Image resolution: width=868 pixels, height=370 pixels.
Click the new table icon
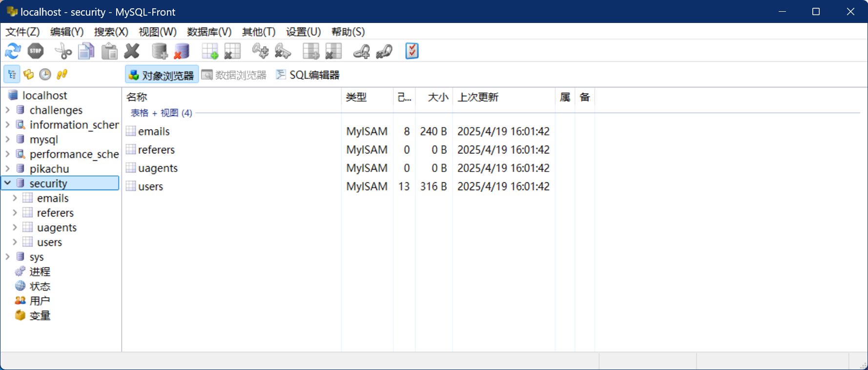[x=210, y=51]
